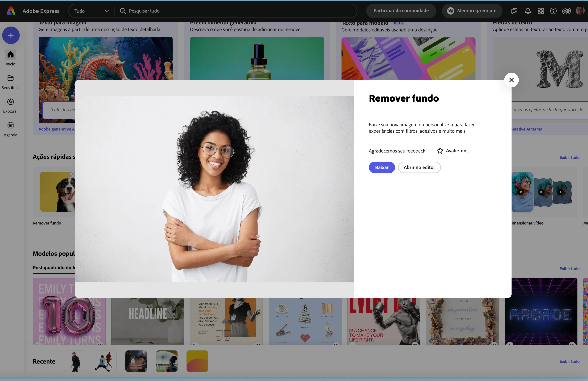Click Abrir no editor button
This screenshot has width=588, height=381.
coord(419,167)
